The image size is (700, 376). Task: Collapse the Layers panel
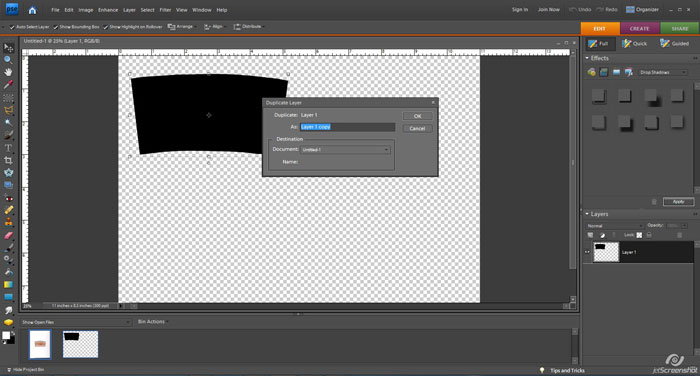pos(587,214)
